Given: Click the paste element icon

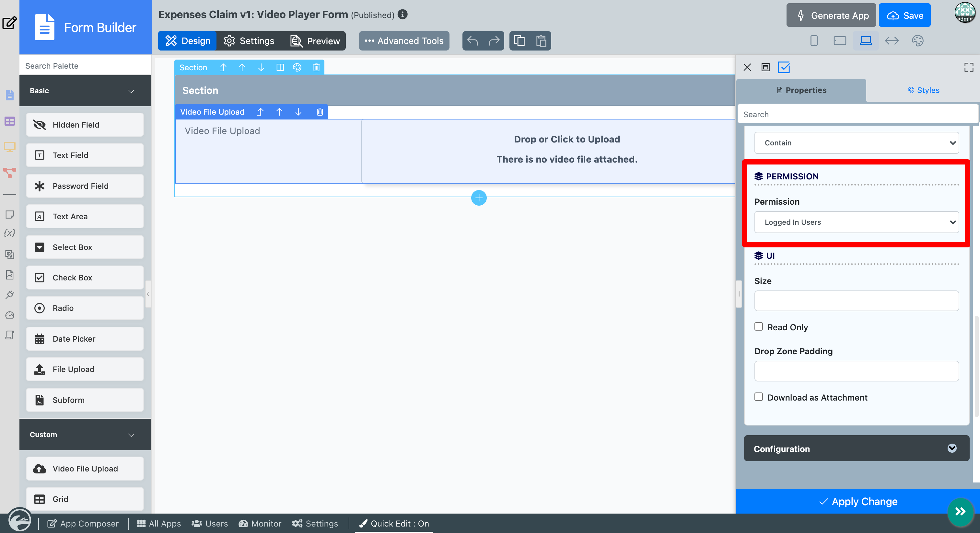Looking at the screenshot, I should coord(541,41).
